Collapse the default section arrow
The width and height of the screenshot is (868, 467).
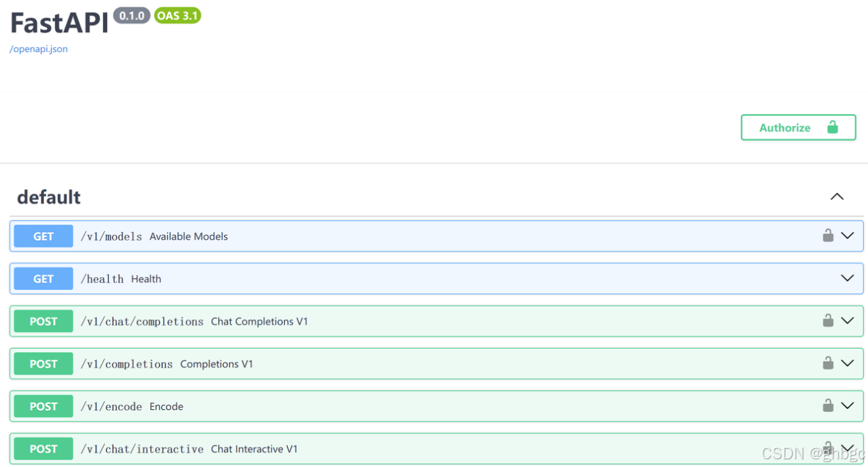[x=837, y=197]
